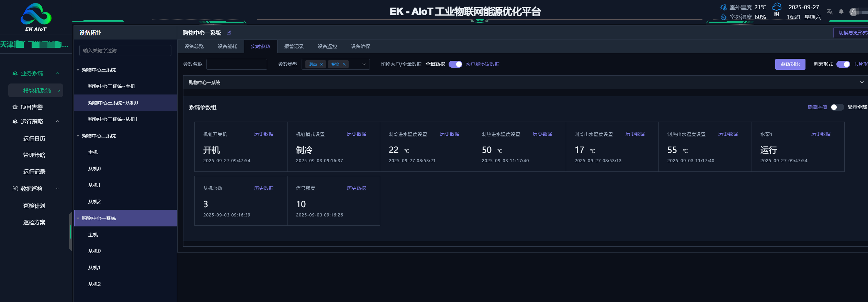This screenshot has width=868, height=302.
Task: Click the user avatar icon
Action: (853, 12)
